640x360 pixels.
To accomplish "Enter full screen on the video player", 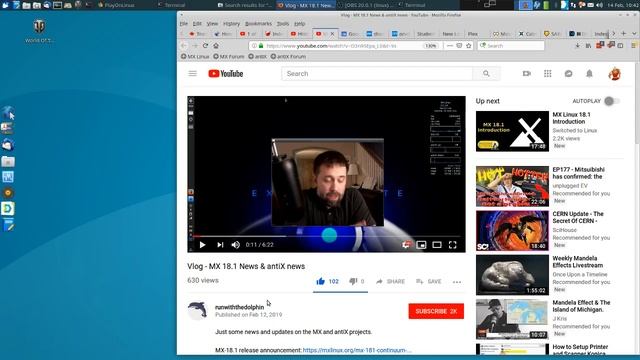I will (452, 245).
